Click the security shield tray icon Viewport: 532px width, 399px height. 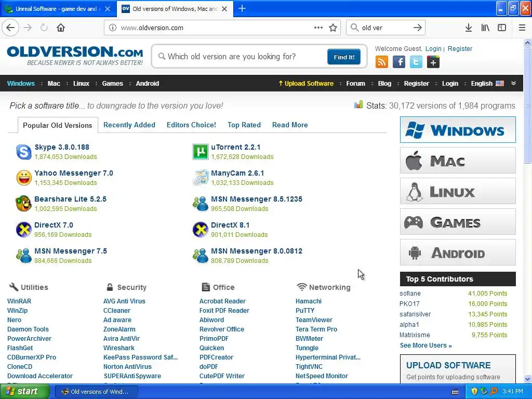click(474, 391)
